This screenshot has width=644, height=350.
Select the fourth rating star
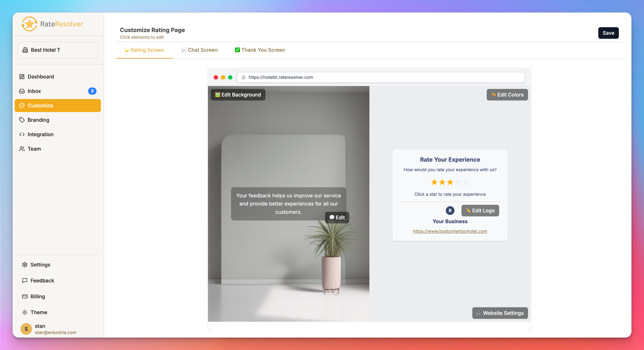(x=458, y=182)
